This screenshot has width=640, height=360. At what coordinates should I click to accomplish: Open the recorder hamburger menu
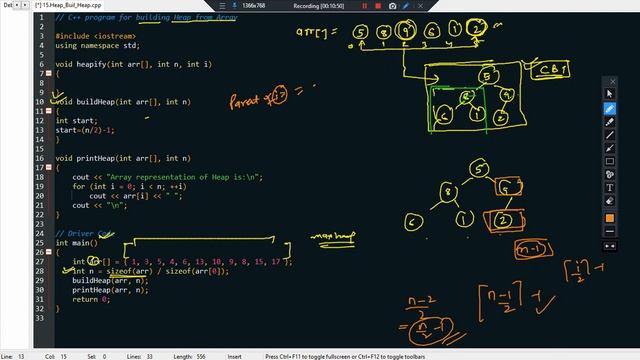[x=222, y=6]
